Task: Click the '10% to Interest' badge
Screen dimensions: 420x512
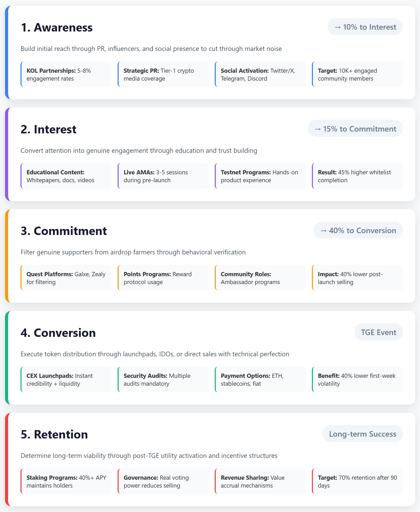Action: [365, 27]
